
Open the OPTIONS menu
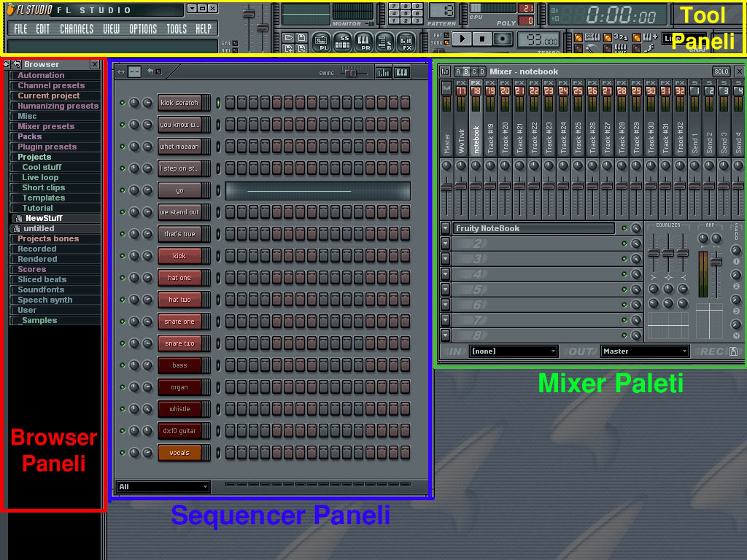click(143, 29)
